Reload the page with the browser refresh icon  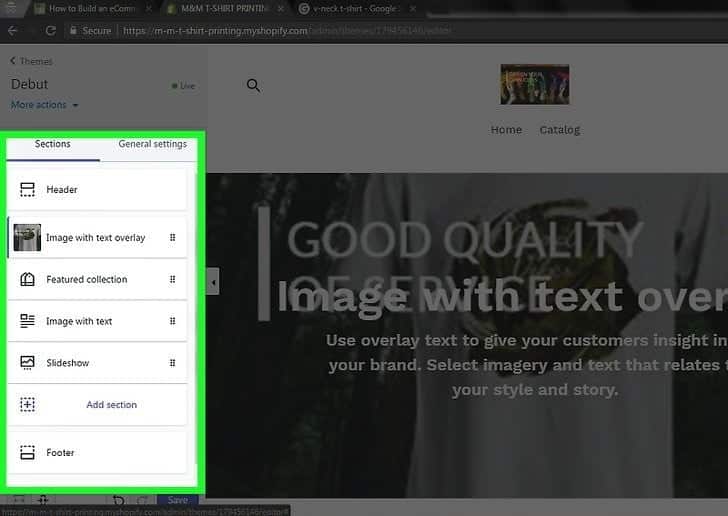(x=50, y=31)
